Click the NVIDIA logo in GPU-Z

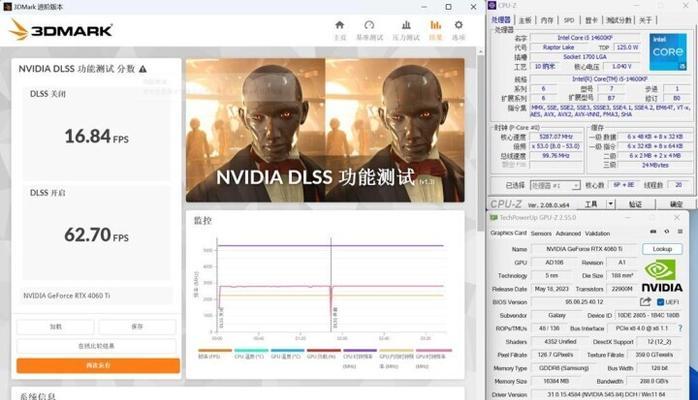[x=662, y=276]
